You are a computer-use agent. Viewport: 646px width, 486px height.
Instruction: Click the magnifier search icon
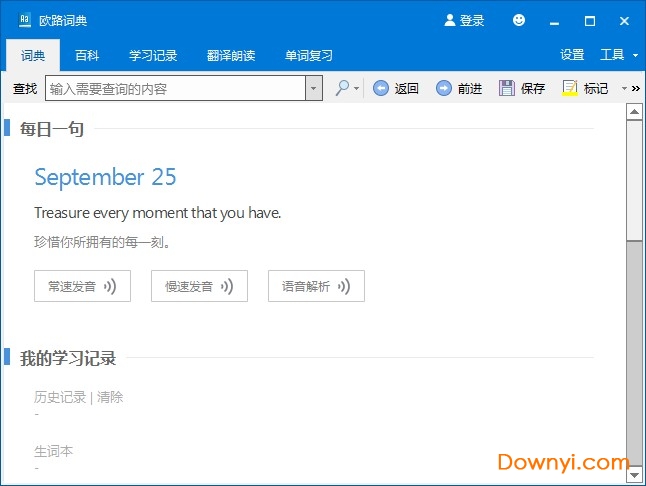(x=342, y=88)
